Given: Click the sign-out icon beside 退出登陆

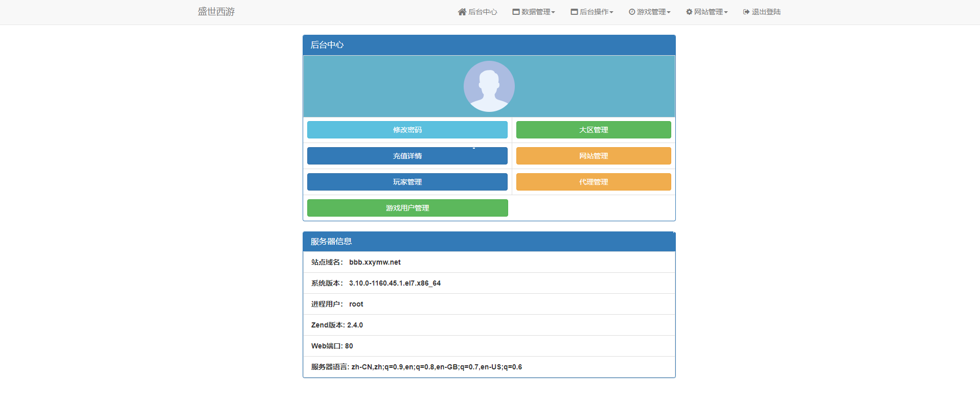Looking at the screenshot, I should pyautogui.click(x=746, y=12).
